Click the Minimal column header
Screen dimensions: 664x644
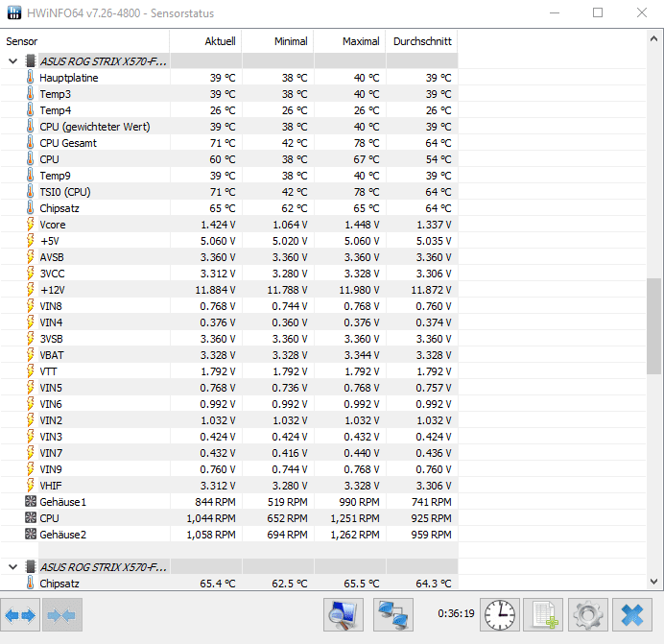point(278,41)
